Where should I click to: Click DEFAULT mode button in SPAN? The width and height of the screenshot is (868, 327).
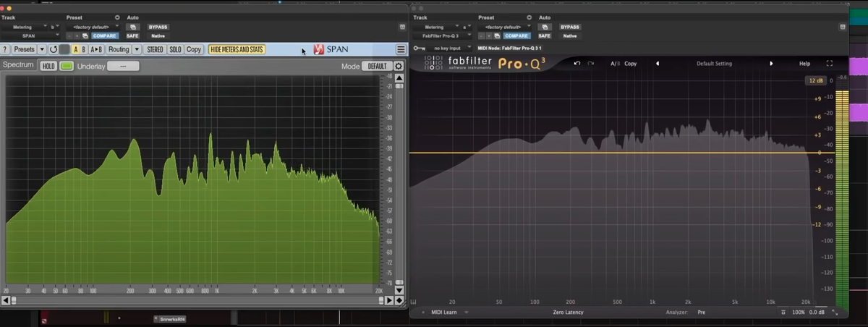376,66
